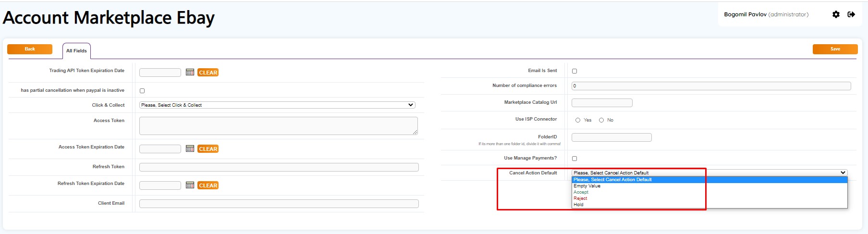
Task: Switch to the All Fields tab
Action: pyautogui.click(x=76, y=51)
